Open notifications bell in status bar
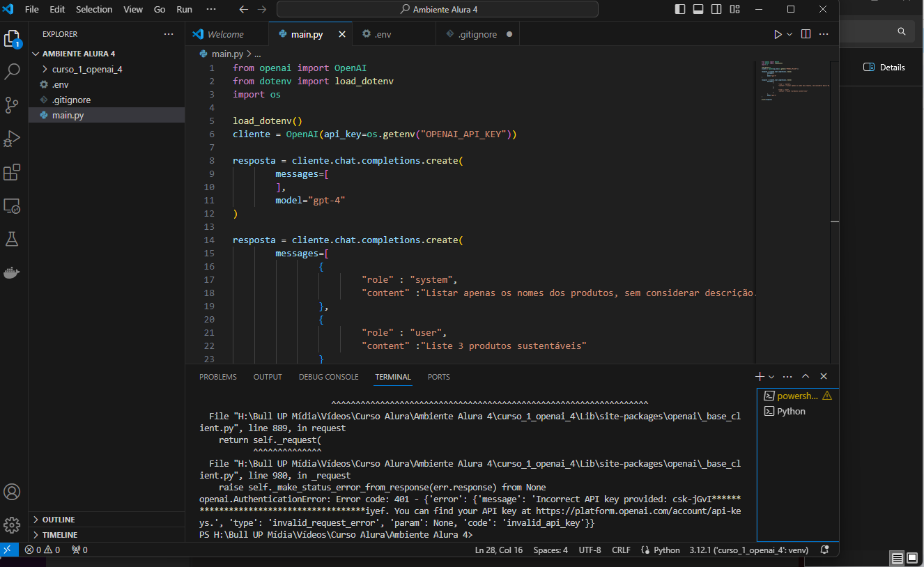 [x=825, y=550]
